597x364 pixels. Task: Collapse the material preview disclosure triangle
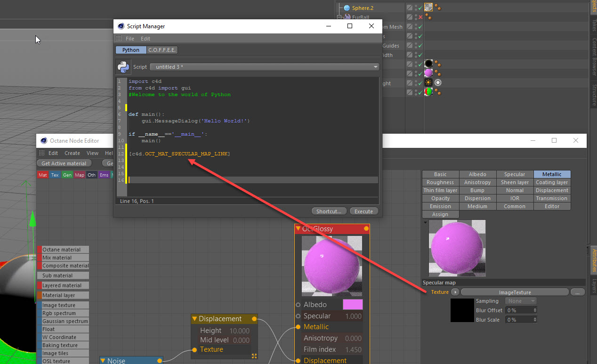(x=426, y=223)
